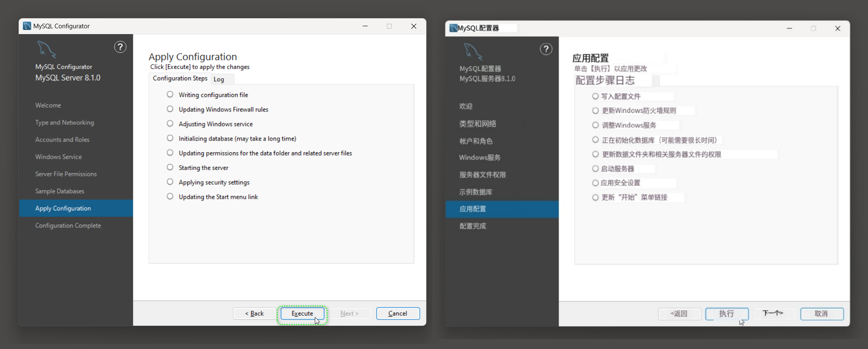Select the 更新数据文件夹和相关服务器文件的权限 radio

(596, 154)
